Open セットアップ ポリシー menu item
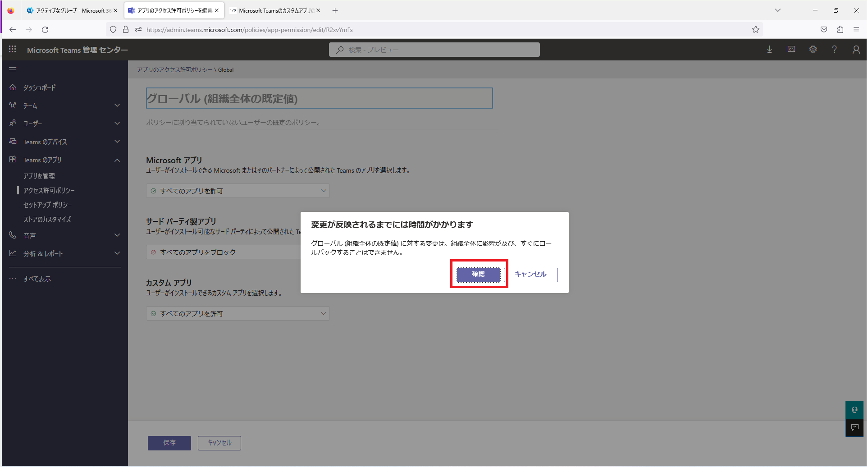 point(48,205)
